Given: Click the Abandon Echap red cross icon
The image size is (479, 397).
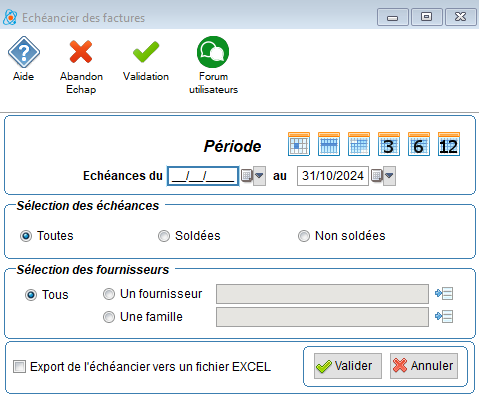Looking at the screenshot, I should (x=81, y=52).
